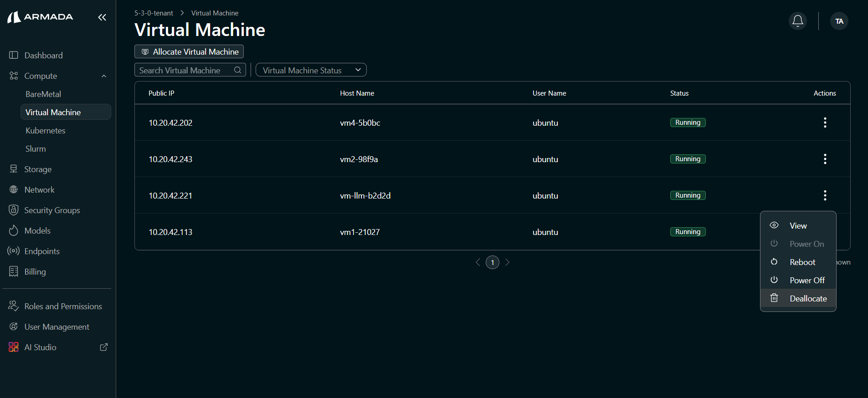Collapse the sidebar with the double-chevron icon
Viewport: 868px width, 398px height.
tap(102, 17)
